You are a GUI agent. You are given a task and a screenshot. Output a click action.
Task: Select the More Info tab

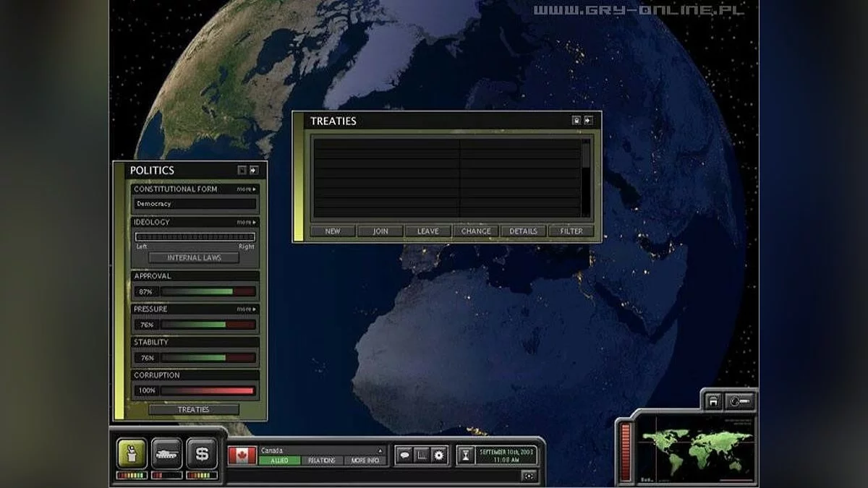click(365, 461)
